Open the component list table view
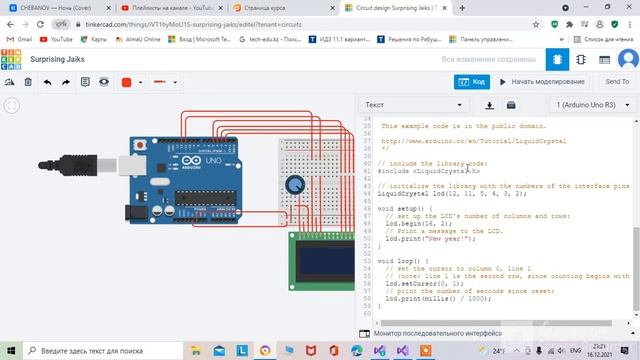This screenshot has width=640, height=360. click(x=604, y=60)
